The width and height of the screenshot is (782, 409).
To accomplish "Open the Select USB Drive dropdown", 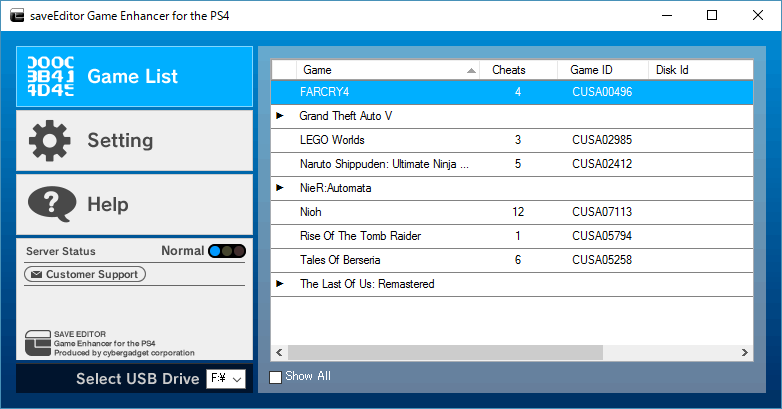I will pos(226,379).
